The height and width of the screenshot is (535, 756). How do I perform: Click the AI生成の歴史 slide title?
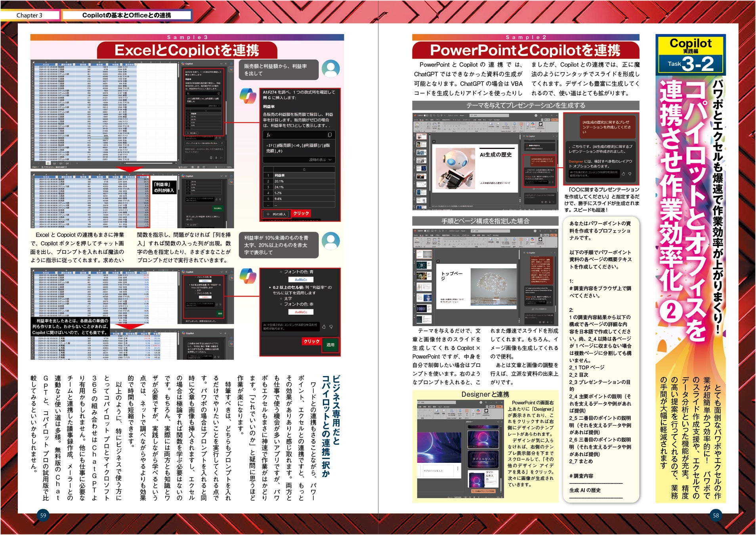(495, 155)
